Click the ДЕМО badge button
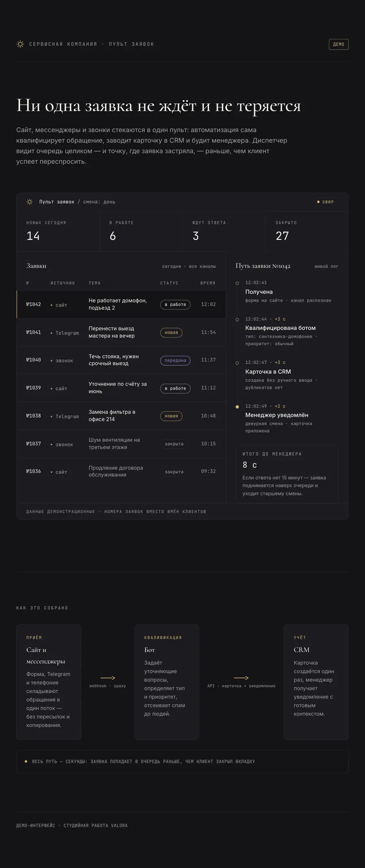Viewport: 365px width, 868px height. (339, 44)
